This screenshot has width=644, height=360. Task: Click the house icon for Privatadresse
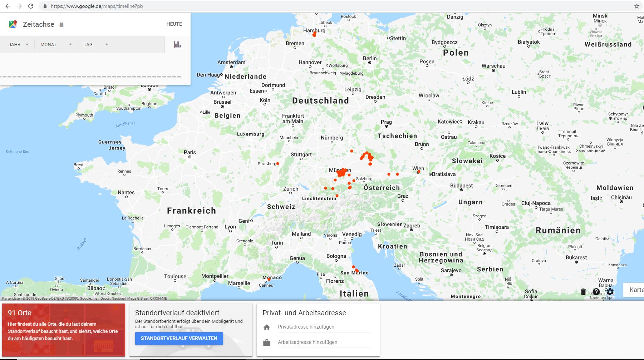tap(267, 327)
